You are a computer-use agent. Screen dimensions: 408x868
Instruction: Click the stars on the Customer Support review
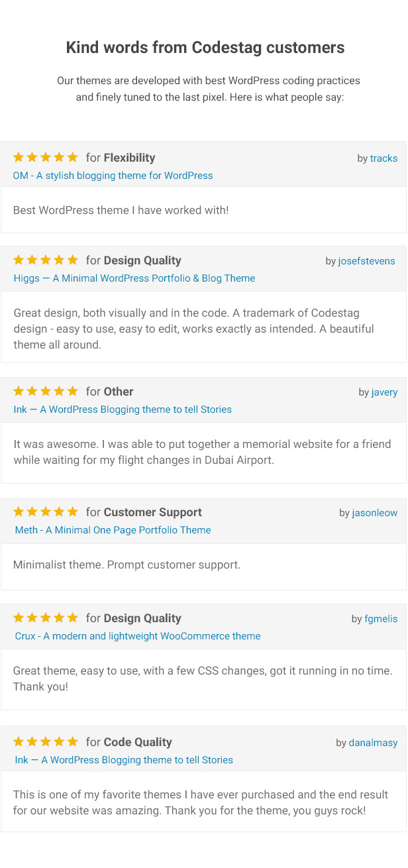tap(46, 512)
